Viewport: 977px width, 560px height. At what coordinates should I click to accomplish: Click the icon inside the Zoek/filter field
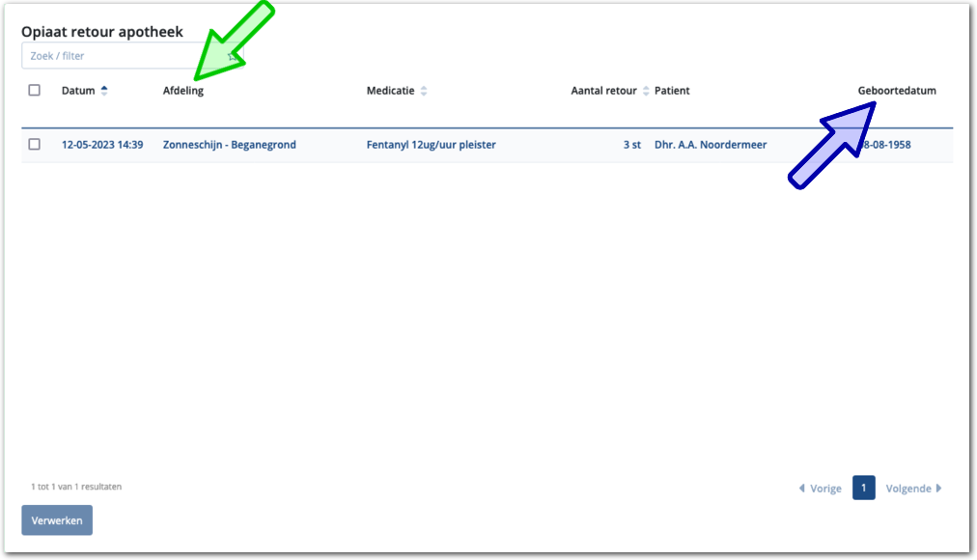233,56
